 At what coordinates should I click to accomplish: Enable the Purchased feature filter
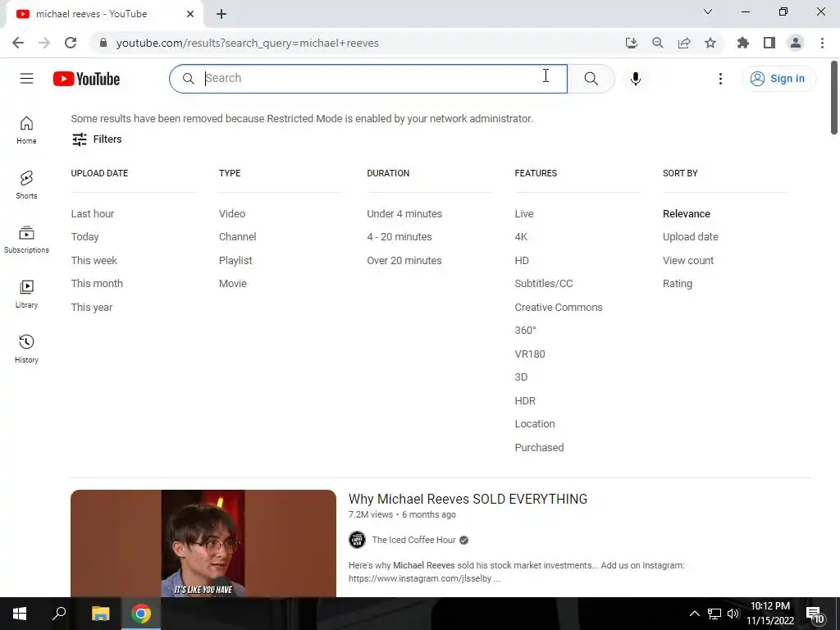(540, 447)
